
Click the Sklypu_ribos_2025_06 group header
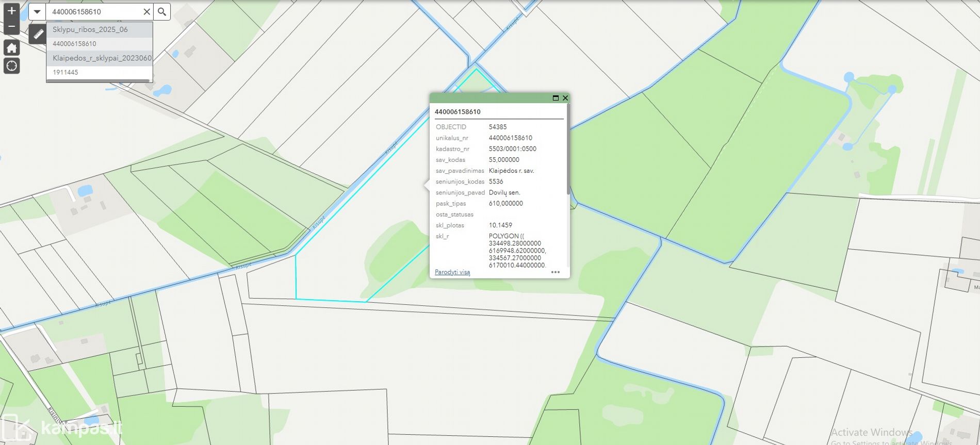(90, 29)
